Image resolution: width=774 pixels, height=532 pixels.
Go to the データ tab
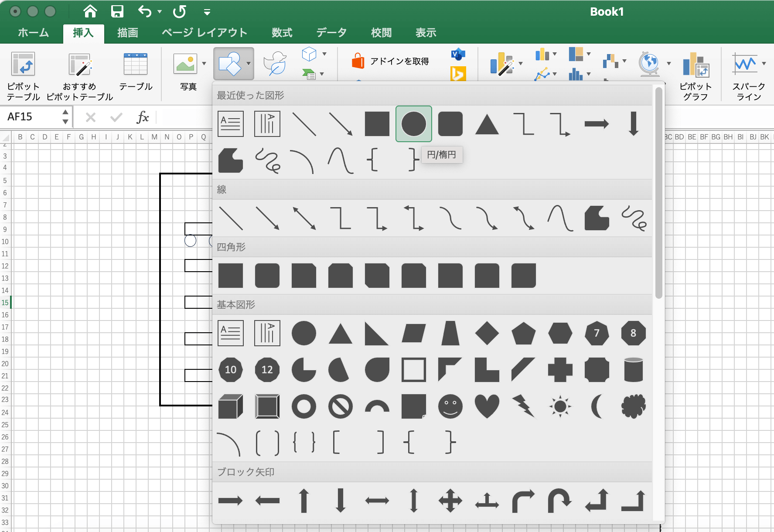click(x=332, y=33)
